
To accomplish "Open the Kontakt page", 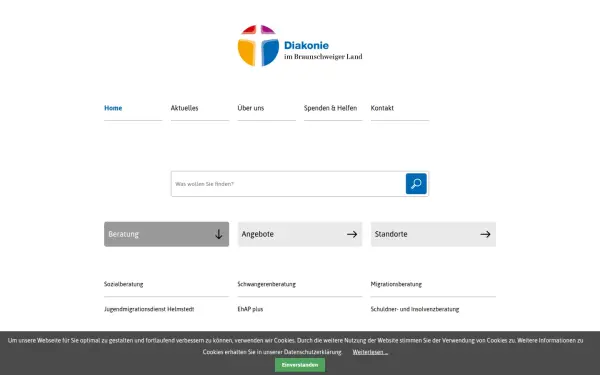I will [x=382, y=108].
